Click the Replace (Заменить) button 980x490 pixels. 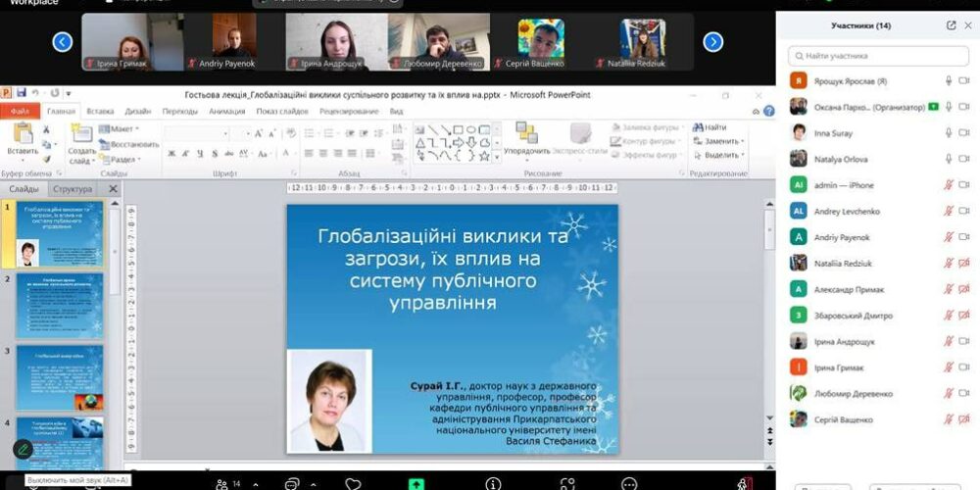[x=718, y=141]
